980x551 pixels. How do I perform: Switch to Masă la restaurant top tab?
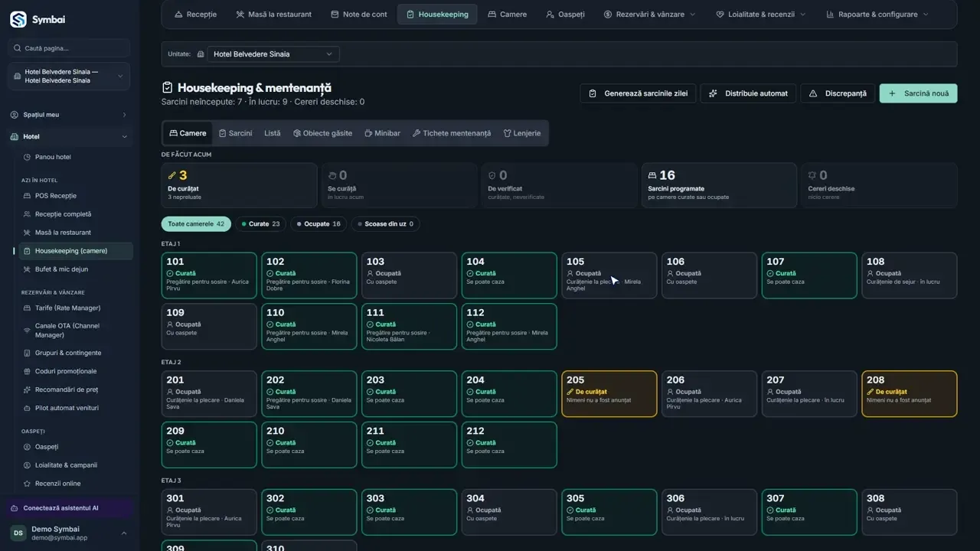click(273, 15)
